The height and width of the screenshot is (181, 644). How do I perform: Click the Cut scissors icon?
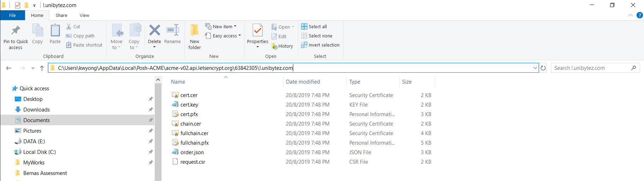(69, 26)
